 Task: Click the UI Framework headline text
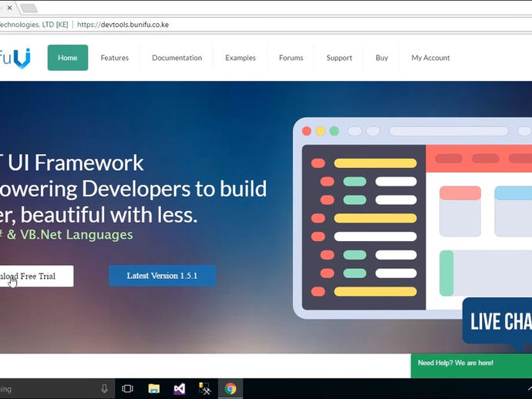coord(76,163)
